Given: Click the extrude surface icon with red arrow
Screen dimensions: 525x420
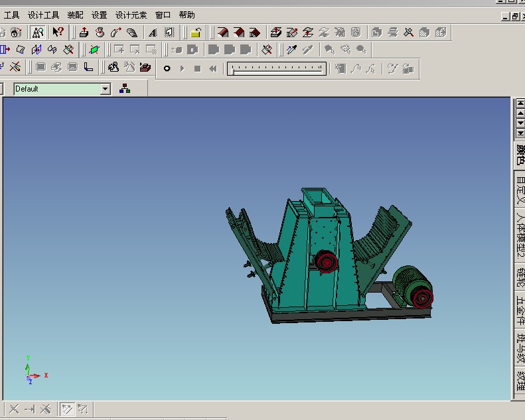Looking at the screenshot, I should coord(276,33).
